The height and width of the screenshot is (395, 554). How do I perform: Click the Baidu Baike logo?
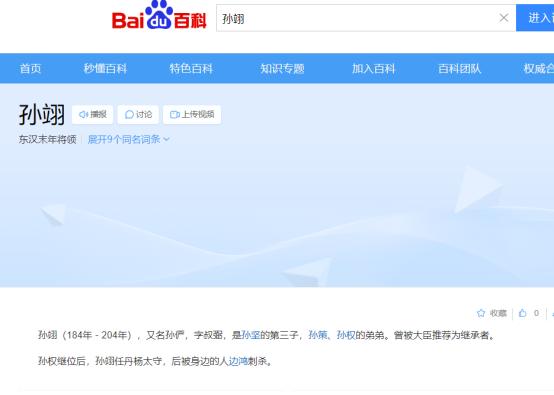pyautogui.click(x=159, y=15)
